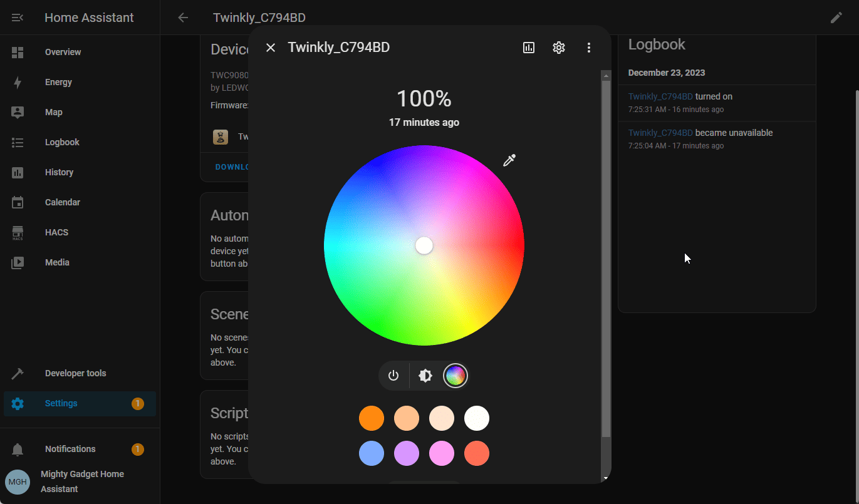Open entity settings gear in dialog header

[x=559, y=48]
